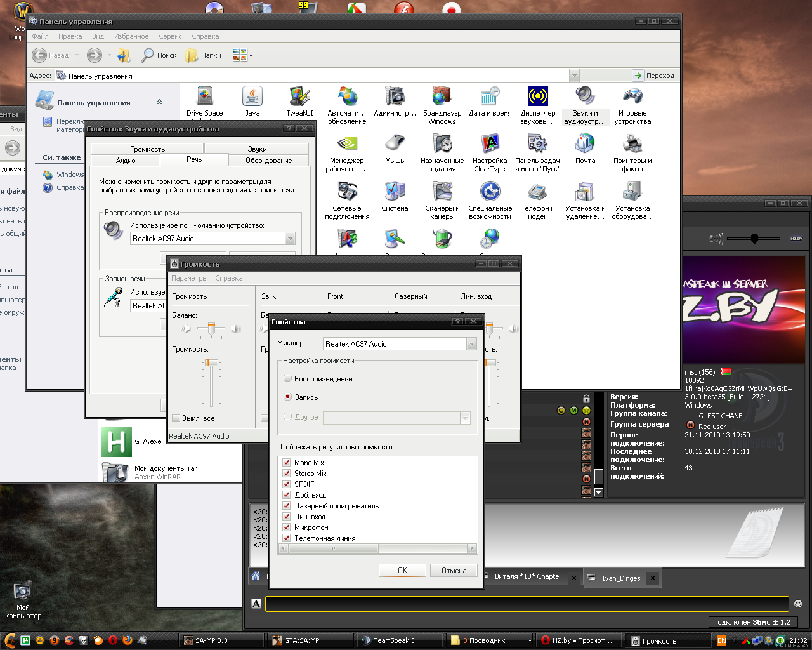The image size is (812, 650).
Task: Open Панель задач и меню Пуск icon
Action: (538, 153)
